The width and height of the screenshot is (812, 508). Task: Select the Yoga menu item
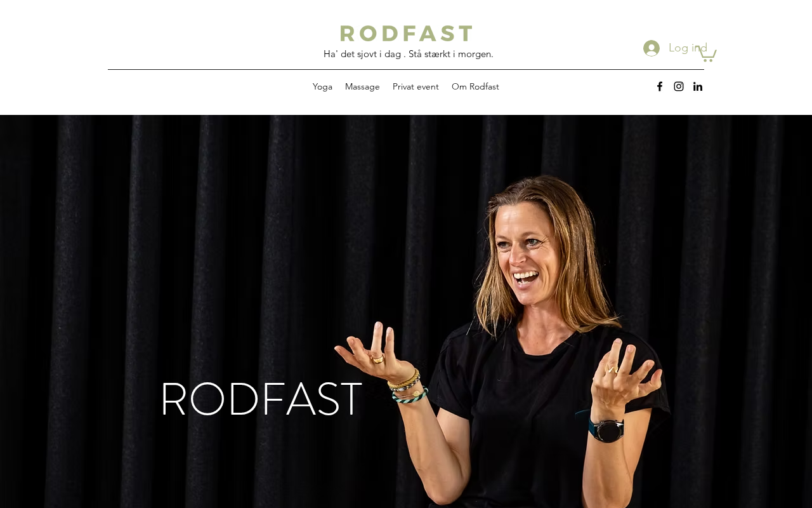click(x=322, y=87)
